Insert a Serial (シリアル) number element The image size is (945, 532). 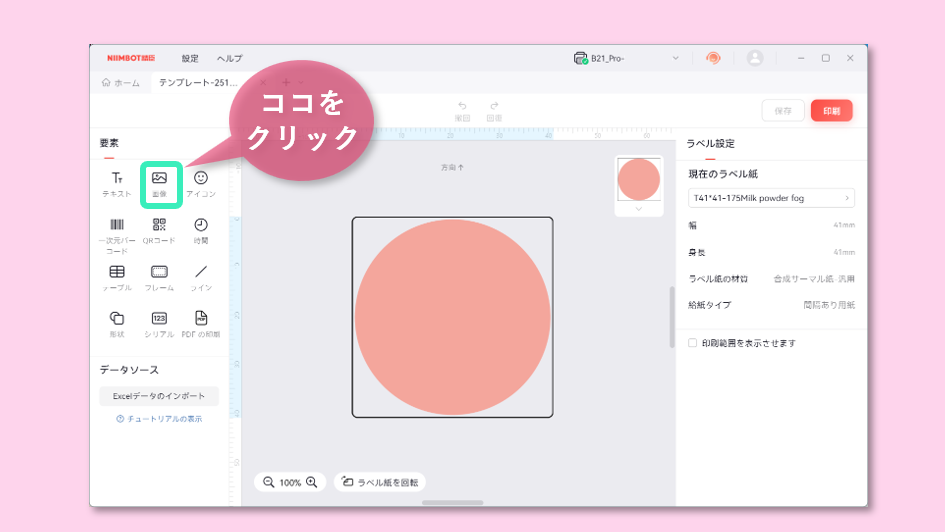tap(159, 324)
